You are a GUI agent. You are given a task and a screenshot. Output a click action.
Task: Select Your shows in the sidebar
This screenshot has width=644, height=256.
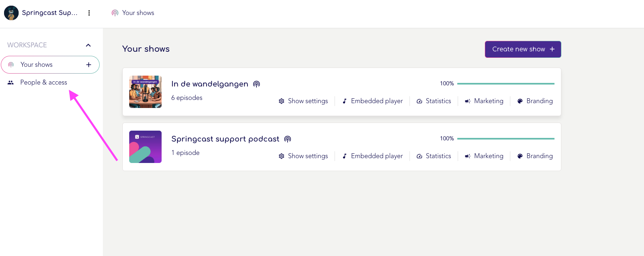coord(50,65)
